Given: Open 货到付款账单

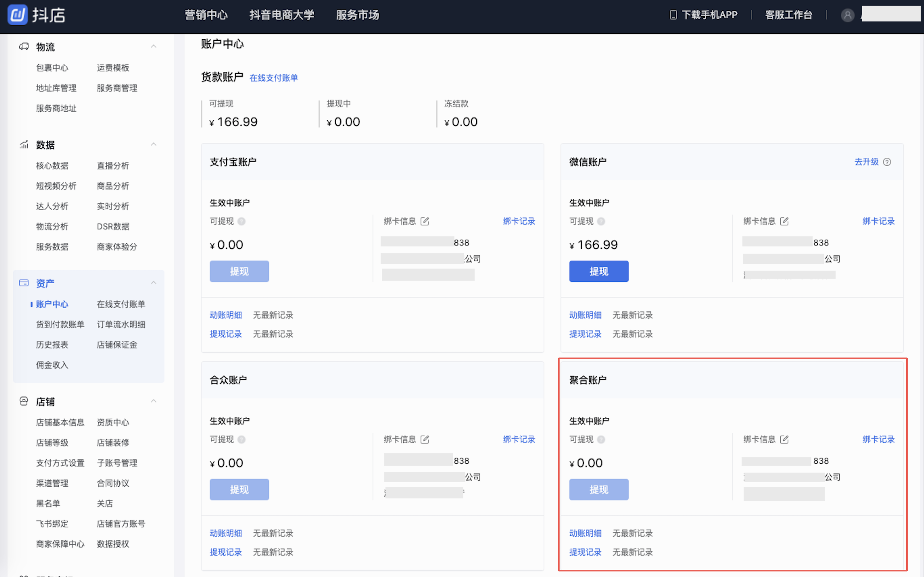Looking at the screenshot, I should [60, 324].
